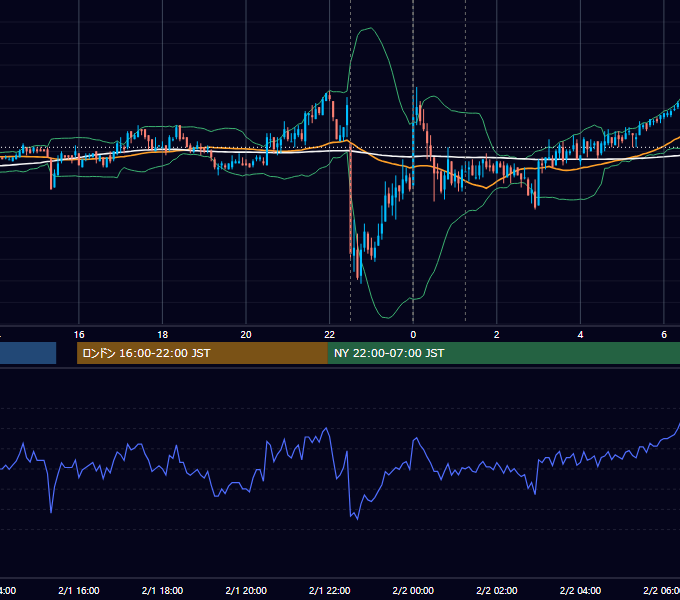
Task: Click the 22 hour label on upper axis
Action: pyautogui.click(x=330, y=335)
